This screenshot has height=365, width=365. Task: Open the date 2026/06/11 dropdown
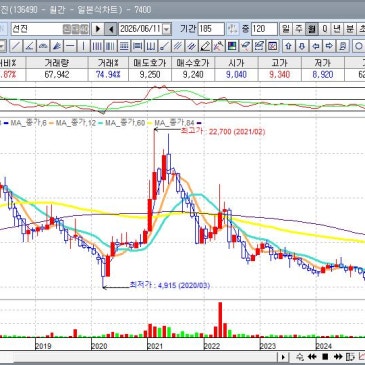pos(167,29)
